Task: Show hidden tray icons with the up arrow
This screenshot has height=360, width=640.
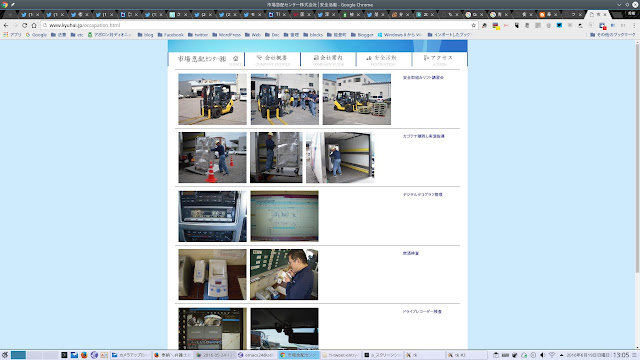Action: [x=561, y=355]
